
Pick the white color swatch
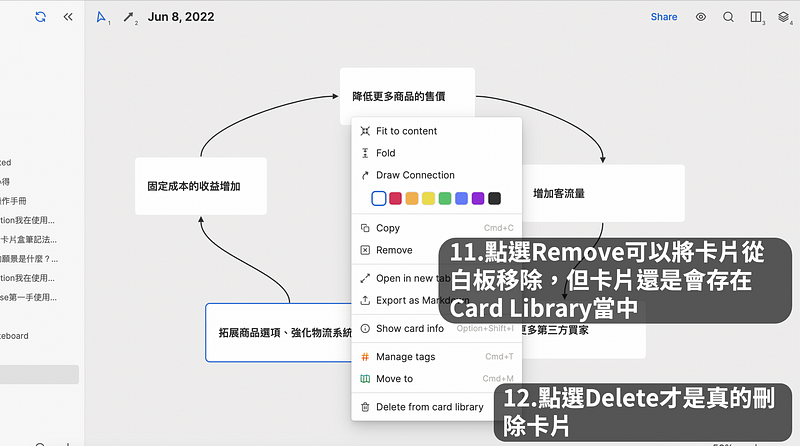379,198
